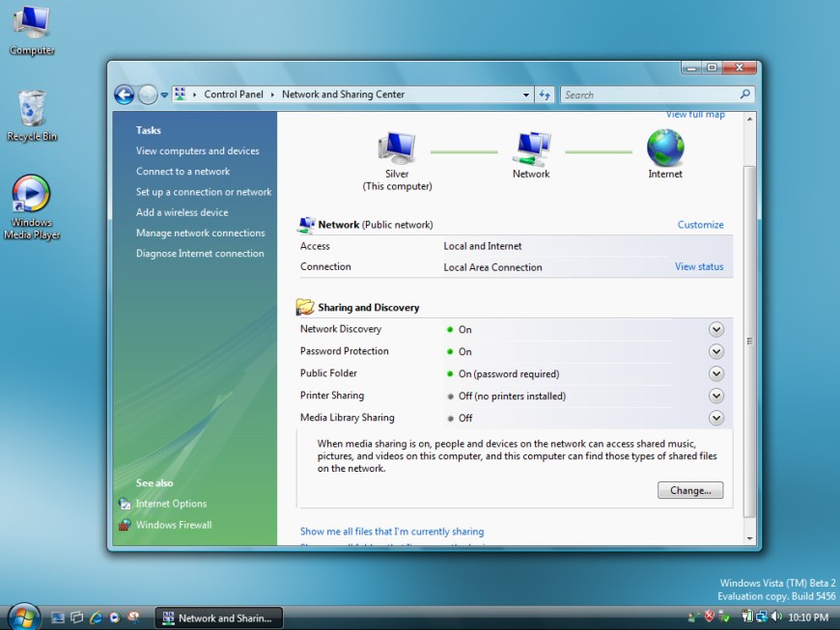Click the Network icon in the map
Image resolution: width=840 pixels, height=630 pixels.
[x=531, y=149]
